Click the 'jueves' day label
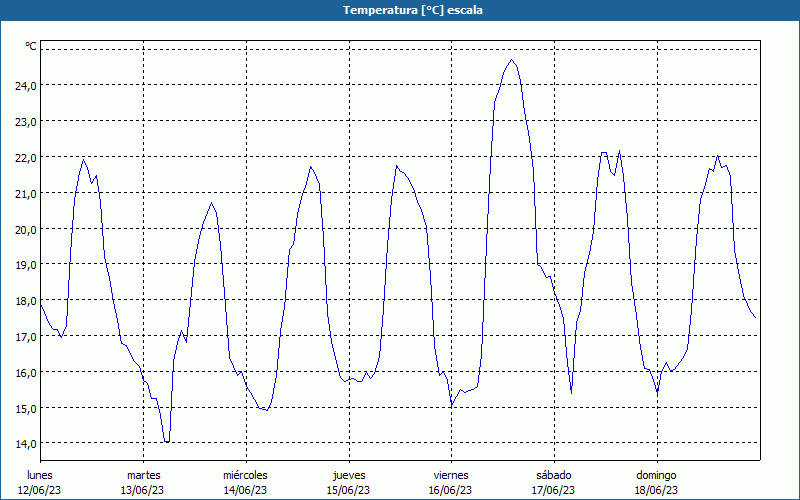Image resolution: width=800 pixels, height=500 pixels. (x=349, y=475)
